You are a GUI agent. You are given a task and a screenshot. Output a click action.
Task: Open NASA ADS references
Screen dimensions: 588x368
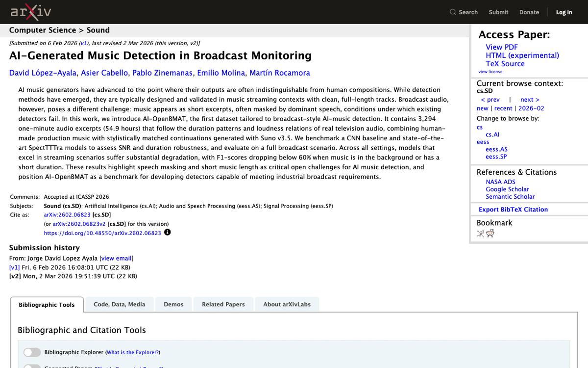[x=500, y=182]
